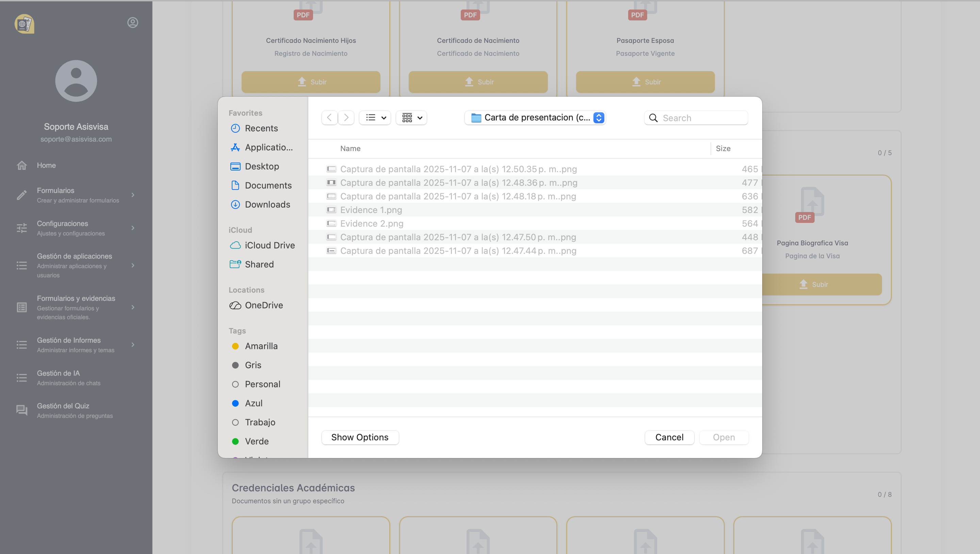Select Recents in Favorites sidebar
980x554 pixels.
(261, 128)
